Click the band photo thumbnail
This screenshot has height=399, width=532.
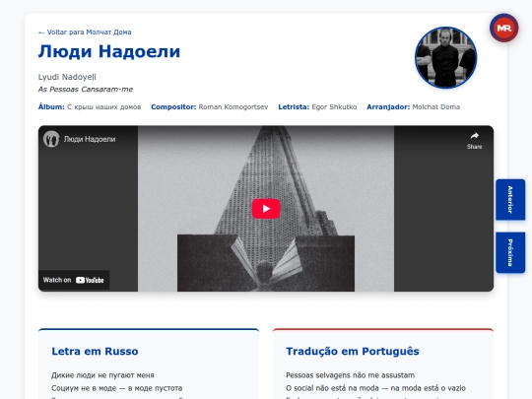(446, 58)
